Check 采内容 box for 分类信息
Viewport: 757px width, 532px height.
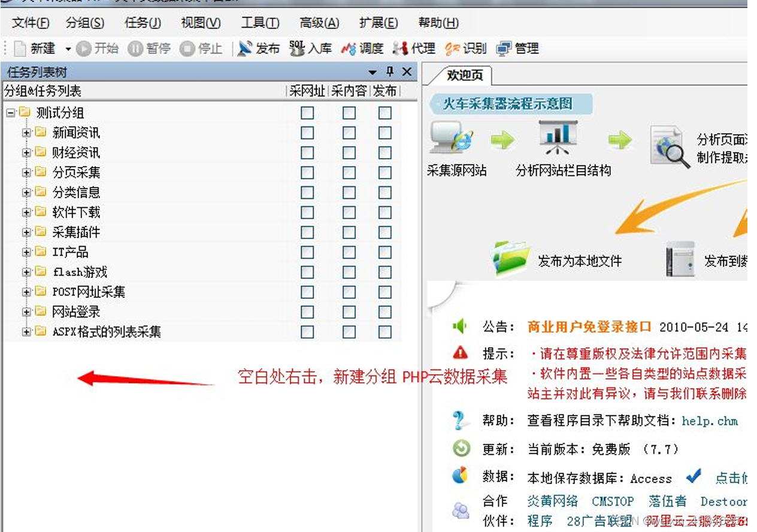click(x=349, y=192)
